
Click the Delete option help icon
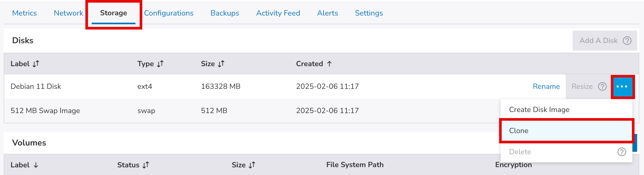pyautogui.click(x=622, y=152)
